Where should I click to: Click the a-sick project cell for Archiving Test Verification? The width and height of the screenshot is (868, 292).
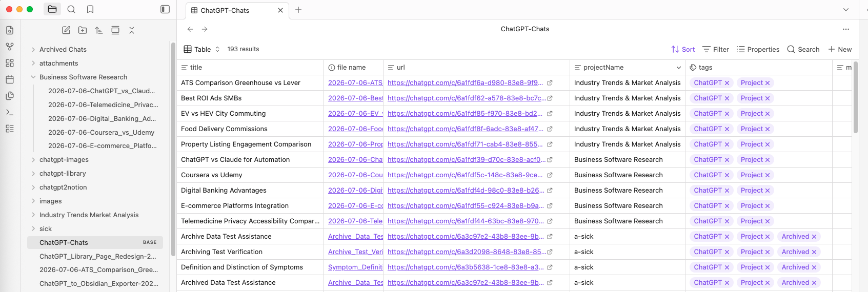(x=627, y=252)
